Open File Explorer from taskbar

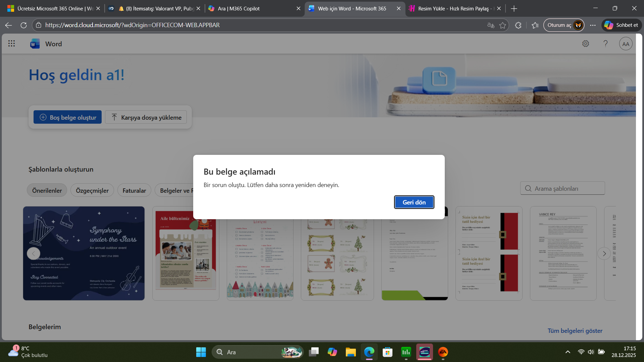pyautogui.click(x=351, y=352)
